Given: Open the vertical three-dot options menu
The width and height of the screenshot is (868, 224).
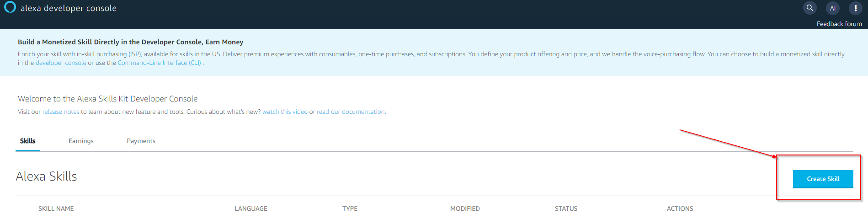Looking at the screenshot, I should (x=855, y=8).
